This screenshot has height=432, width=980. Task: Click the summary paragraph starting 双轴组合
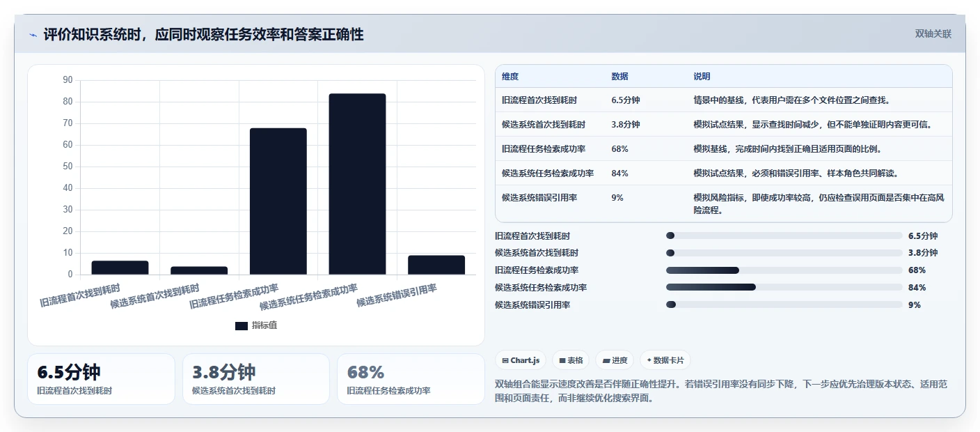(x=721, y=392)
